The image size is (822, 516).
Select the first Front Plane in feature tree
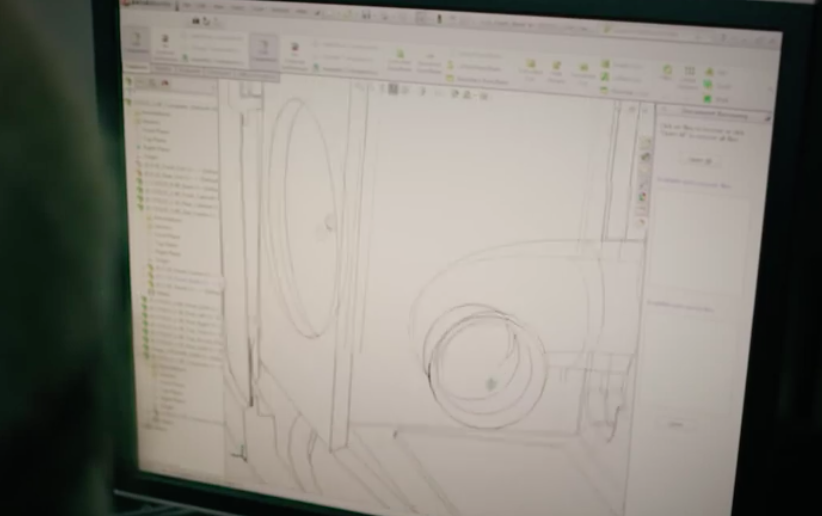(x=155, y=131)
